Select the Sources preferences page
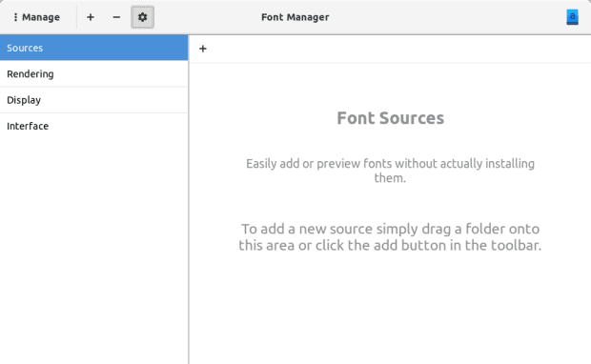591x364 pixels. click(x=93, y=48)
